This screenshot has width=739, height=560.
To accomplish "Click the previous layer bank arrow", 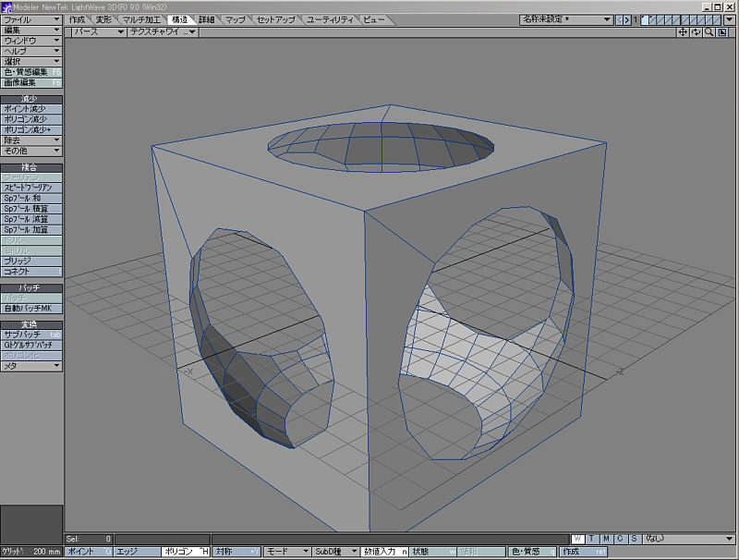I will [x=619, y=19].
